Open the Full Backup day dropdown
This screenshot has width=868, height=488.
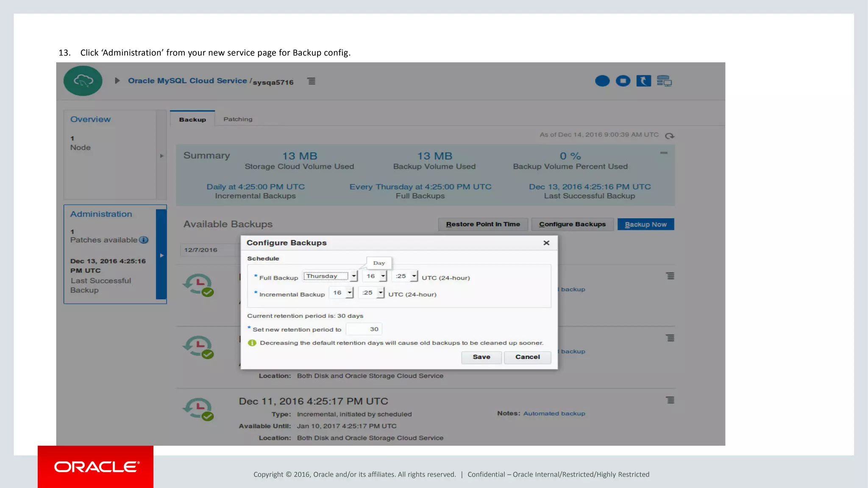click(330, 276)
